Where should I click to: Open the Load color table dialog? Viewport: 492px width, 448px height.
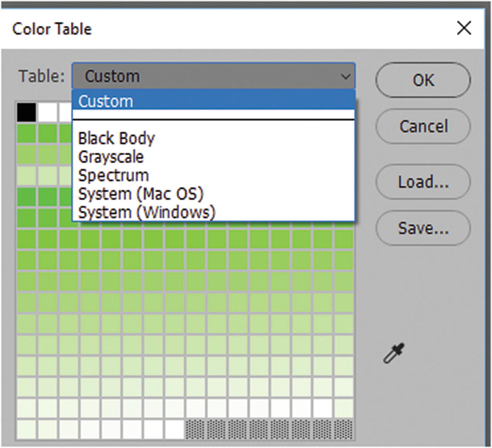pos(423,182)
